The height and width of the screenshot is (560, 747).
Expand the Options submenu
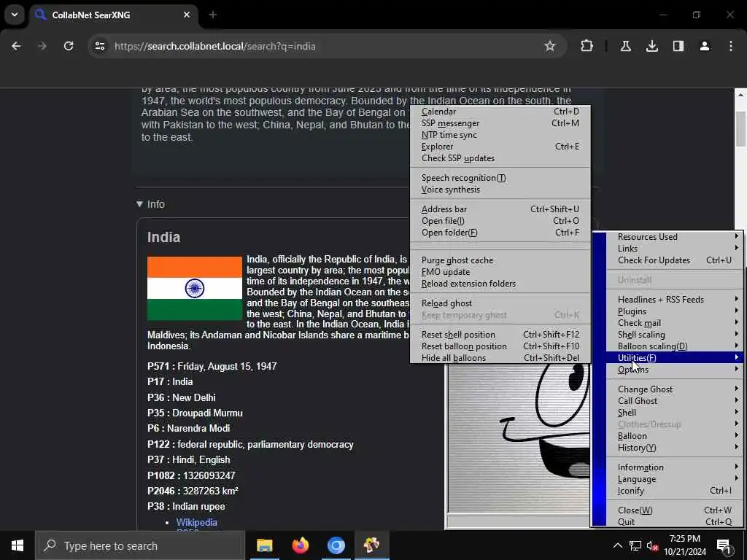[x=675, y=370]
